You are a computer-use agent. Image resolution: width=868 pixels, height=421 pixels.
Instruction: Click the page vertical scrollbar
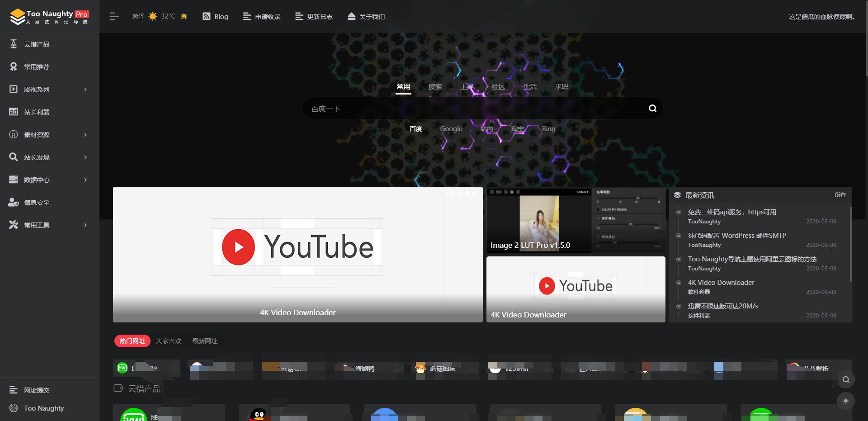pyautogui.click(x=866, y=38)
